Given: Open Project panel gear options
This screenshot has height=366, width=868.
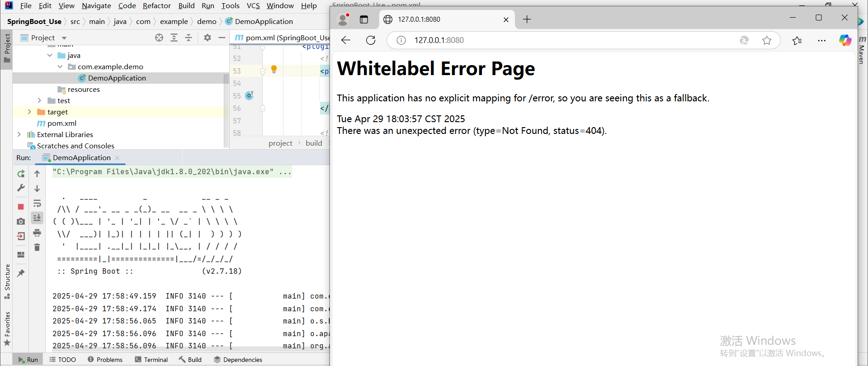Looking at the screenshot, I should [208, 38].
